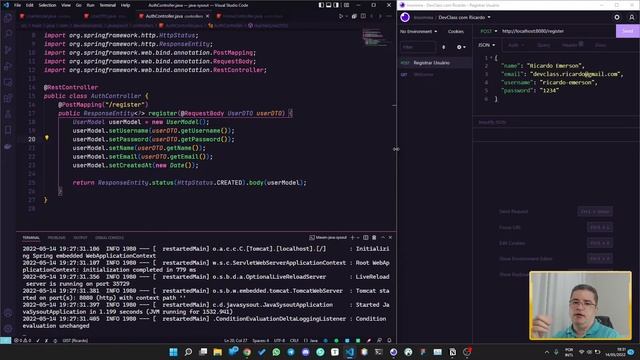Select the GET request below Registrar Usuário
The image size is (640, 360).
435,75
